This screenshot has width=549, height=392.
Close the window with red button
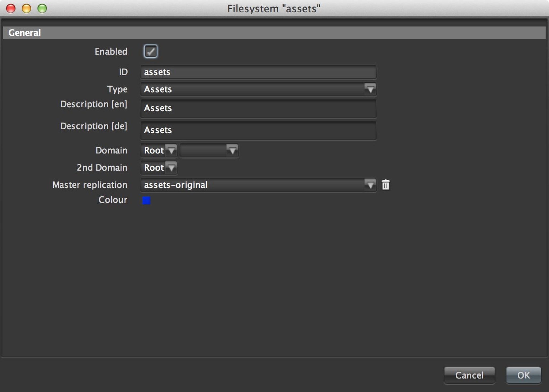click(11, 9)
